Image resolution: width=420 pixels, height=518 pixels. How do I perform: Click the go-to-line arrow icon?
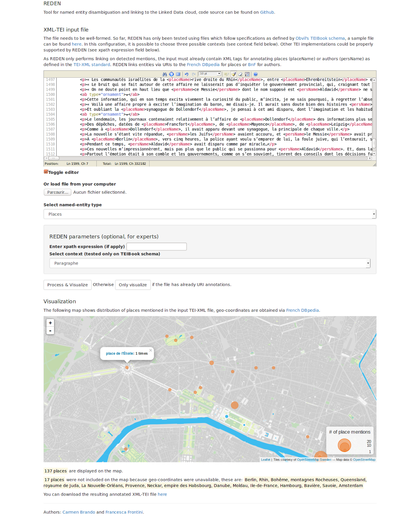coord(171,74)
